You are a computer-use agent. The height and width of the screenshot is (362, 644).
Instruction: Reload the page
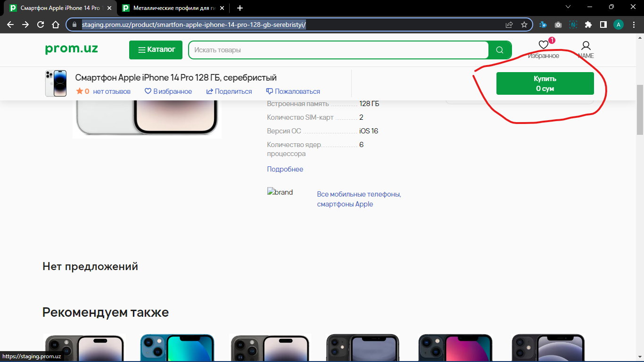[x=41, y=25]
